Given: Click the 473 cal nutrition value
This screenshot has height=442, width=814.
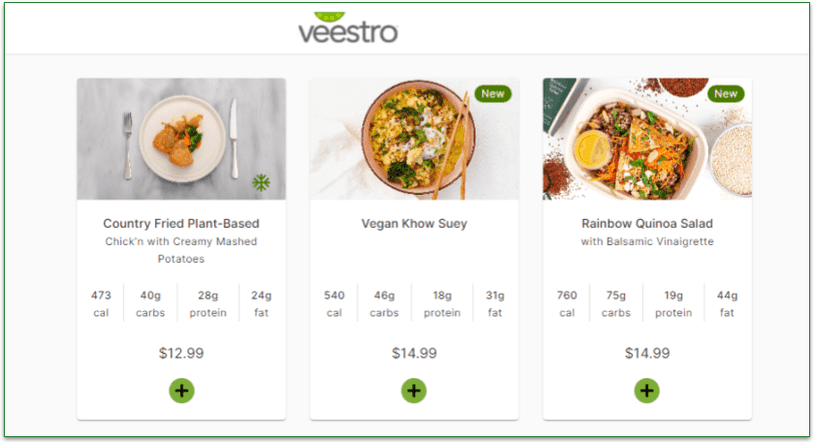Looking at the screenshot, I should (101, 304).
